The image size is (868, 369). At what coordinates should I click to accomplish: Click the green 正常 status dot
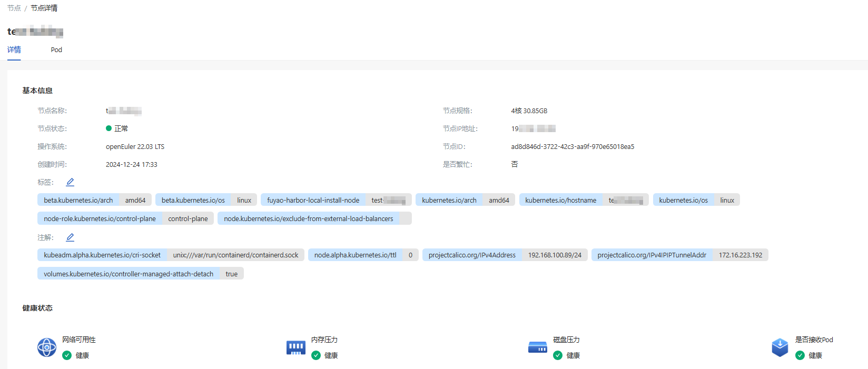tap(109, 128)
